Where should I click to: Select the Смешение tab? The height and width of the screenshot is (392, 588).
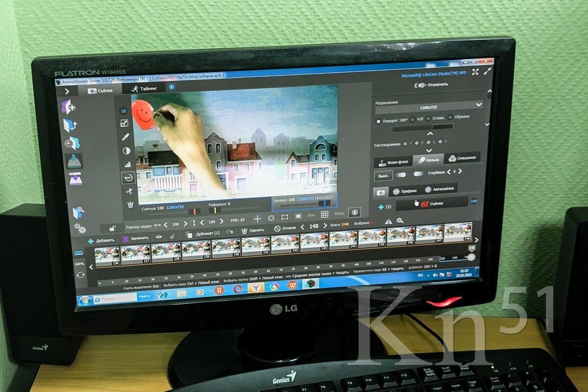click(x=462, y=158)
